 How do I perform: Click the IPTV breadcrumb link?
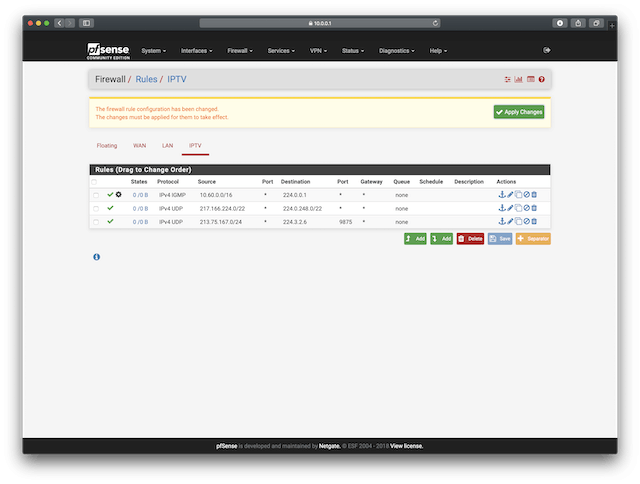click(177, 79)
